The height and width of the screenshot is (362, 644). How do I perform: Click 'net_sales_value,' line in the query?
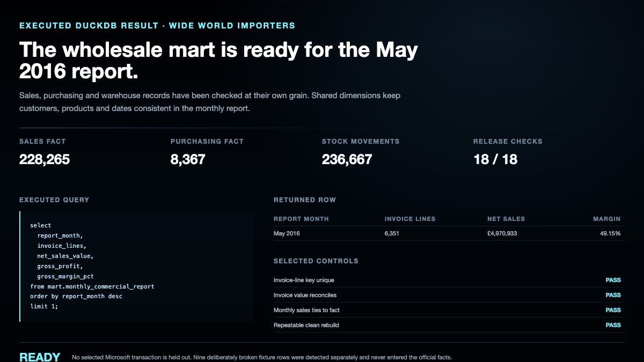65,256
